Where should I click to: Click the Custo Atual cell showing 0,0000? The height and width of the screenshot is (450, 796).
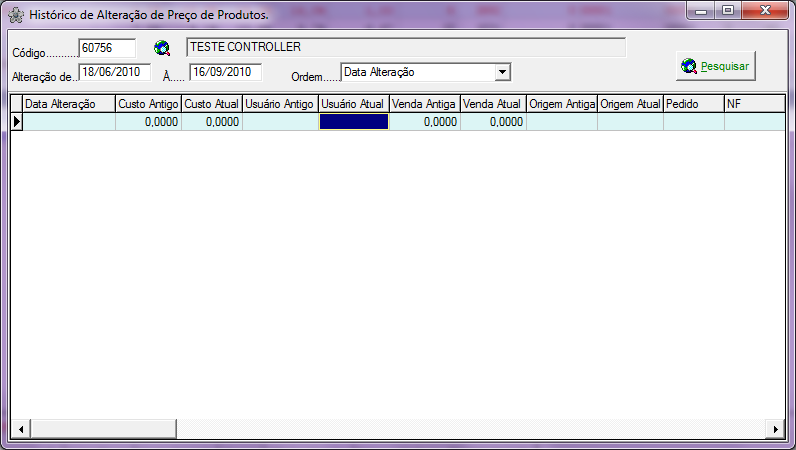[212, 122]
